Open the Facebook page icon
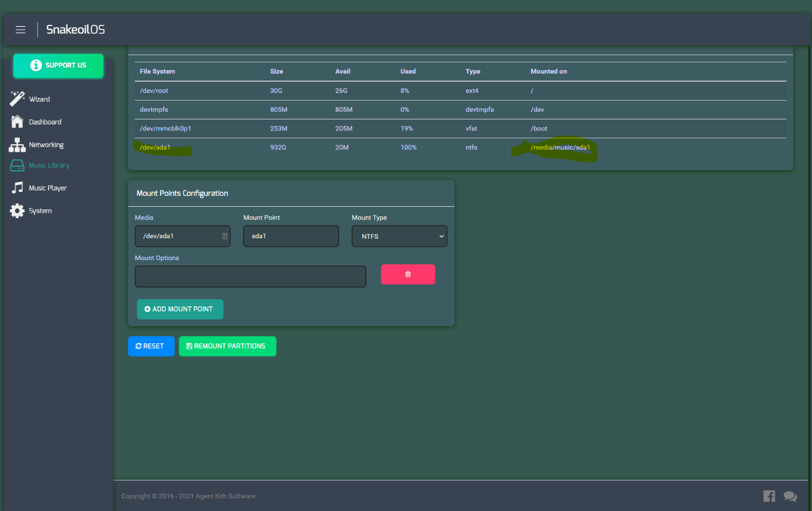The width and height of the screenshot is (812, 511). [x=769, y=496]
